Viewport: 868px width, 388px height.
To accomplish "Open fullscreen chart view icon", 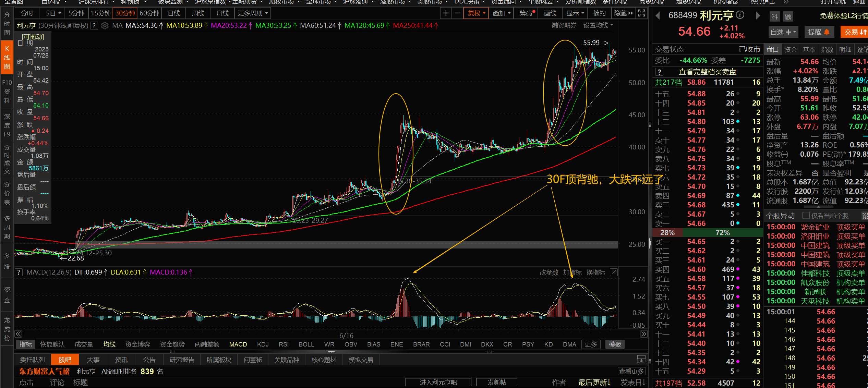I will (641, 13).
